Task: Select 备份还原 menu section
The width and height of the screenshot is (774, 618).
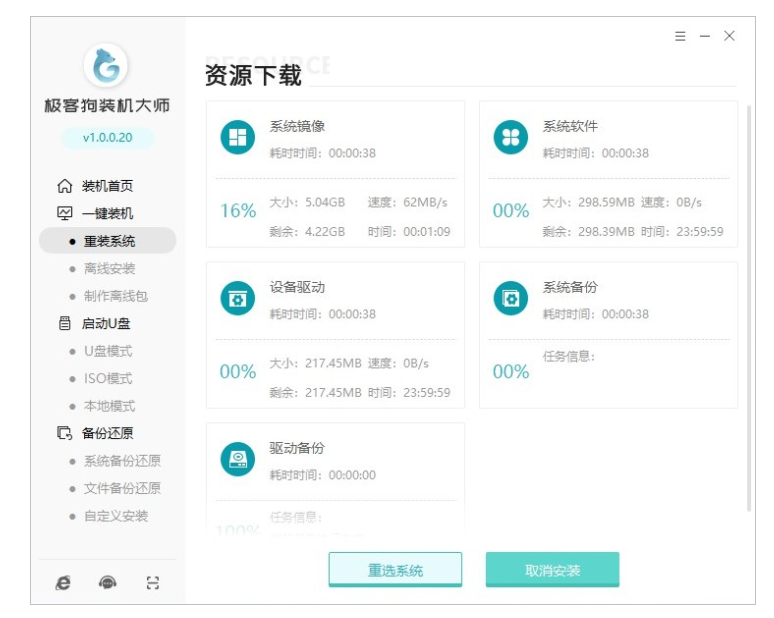Action: pyautogui.click(x=108, y=433)
